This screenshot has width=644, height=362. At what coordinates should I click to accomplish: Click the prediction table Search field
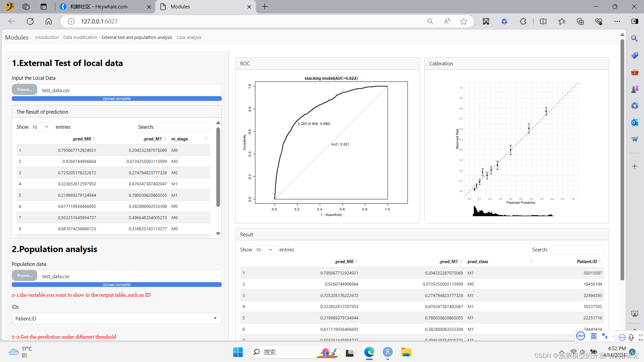tap(183, 127)
